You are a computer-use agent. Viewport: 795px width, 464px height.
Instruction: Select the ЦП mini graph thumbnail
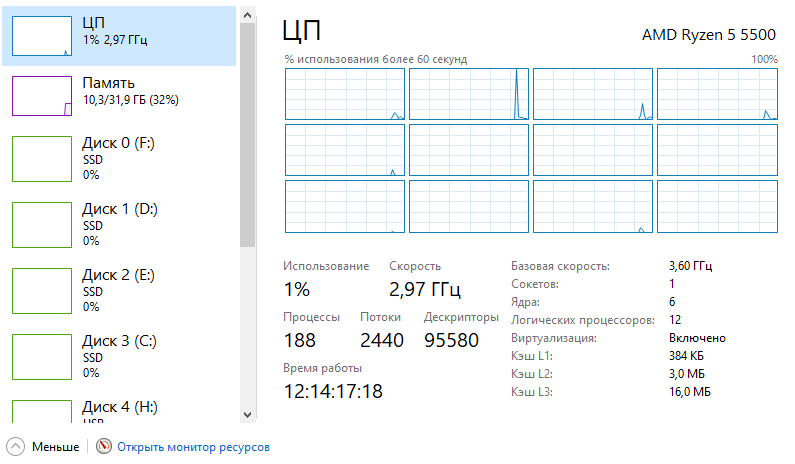[41, 35]
